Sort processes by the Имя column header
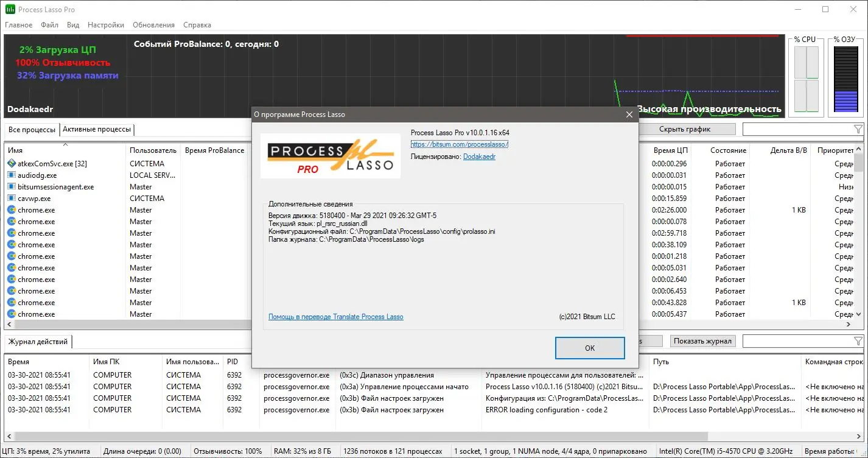Viewport: 868px width, 458px height. (x=65, y=150)
